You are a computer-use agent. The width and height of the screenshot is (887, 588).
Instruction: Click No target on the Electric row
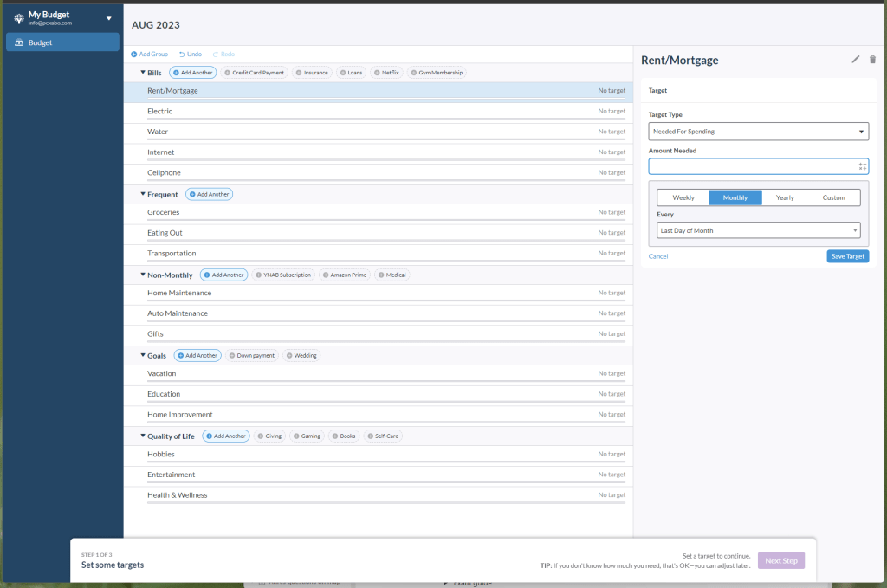612,111
